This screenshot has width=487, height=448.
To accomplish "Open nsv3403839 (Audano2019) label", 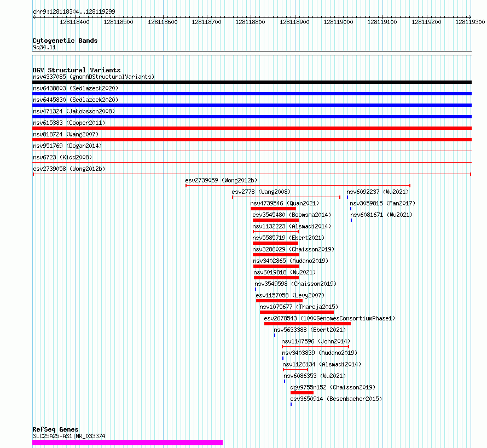I will 320,353.
